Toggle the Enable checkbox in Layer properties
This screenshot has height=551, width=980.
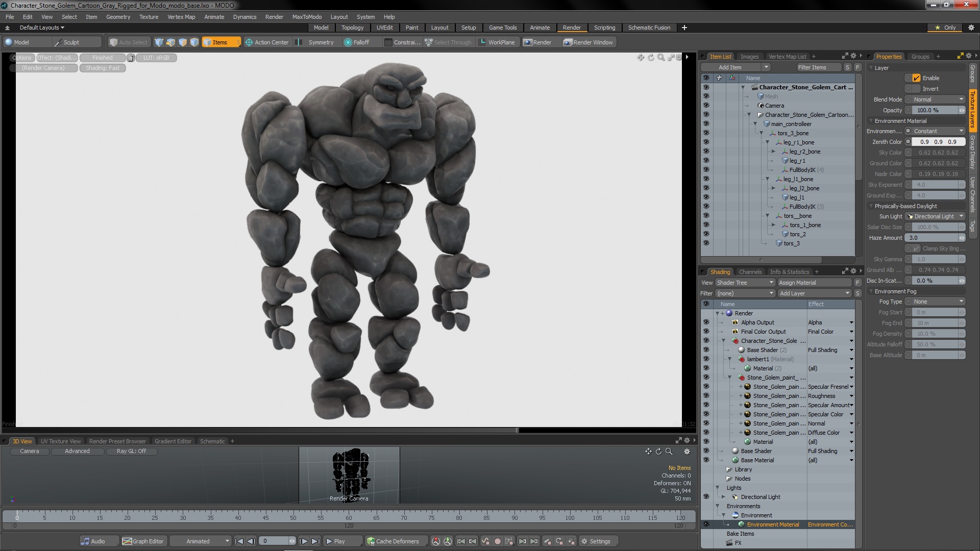click(917, 78)
